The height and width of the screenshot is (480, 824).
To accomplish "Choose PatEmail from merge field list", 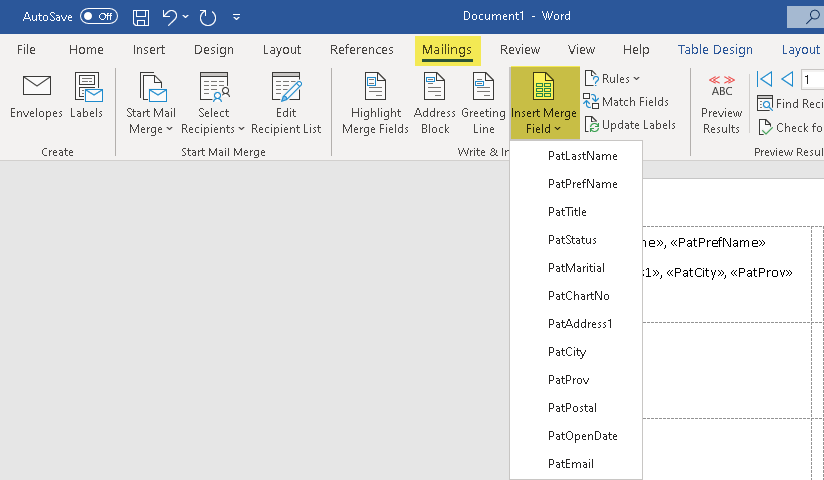I will (x=571, y=464).
